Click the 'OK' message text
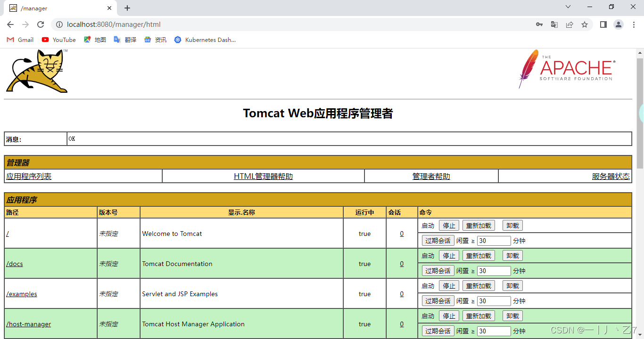 point(72,139)
